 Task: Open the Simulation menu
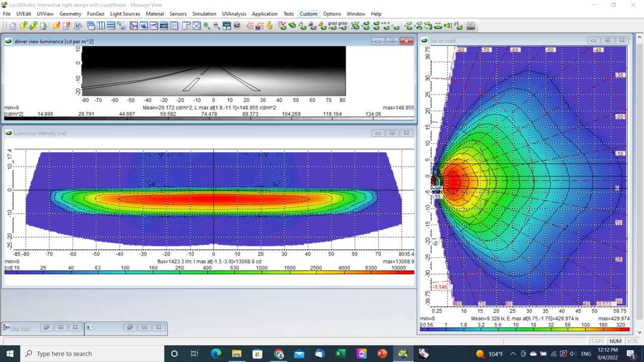[204, 14]
